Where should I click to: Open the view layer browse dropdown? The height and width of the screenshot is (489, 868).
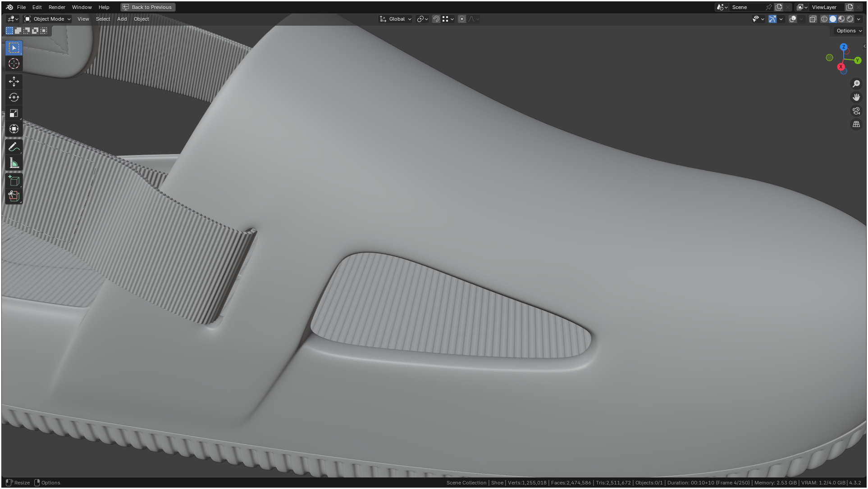[x=802, y=7]
